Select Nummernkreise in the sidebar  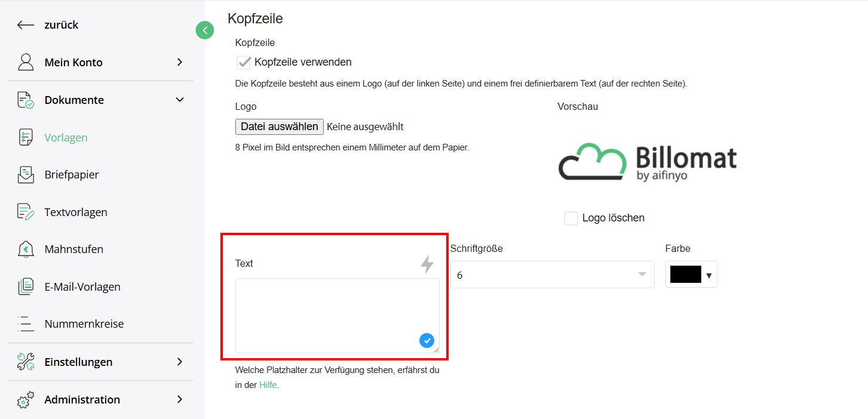[84, 324]
